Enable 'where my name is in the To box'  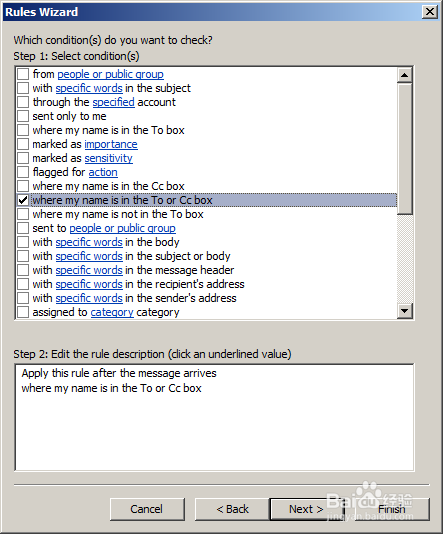[x=23, y=130]
